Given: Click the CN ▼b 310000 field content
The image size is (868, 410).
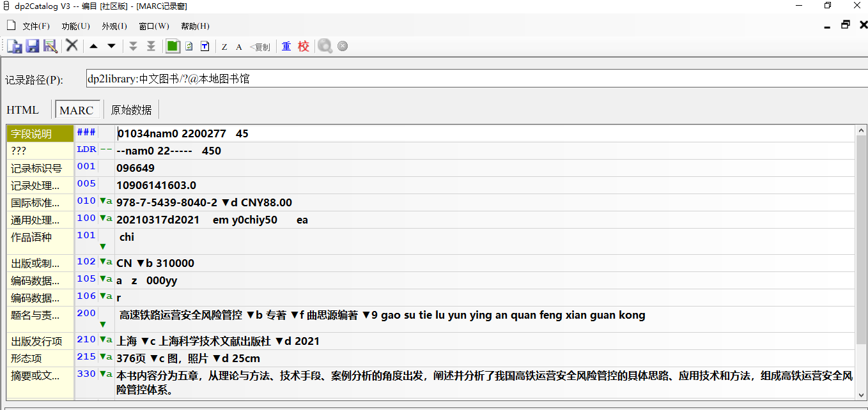Looking at the screenshot, I should [155, 263].
